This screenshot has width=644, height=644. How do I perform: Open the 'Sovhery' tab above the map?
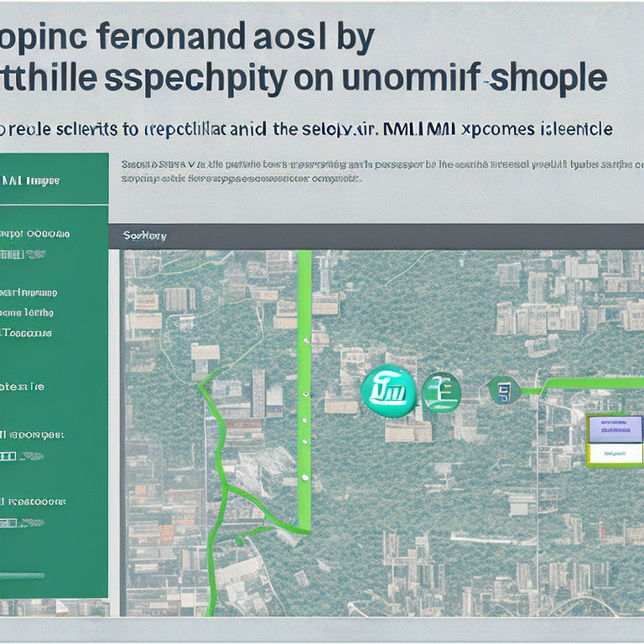click(x=144, y=236)
